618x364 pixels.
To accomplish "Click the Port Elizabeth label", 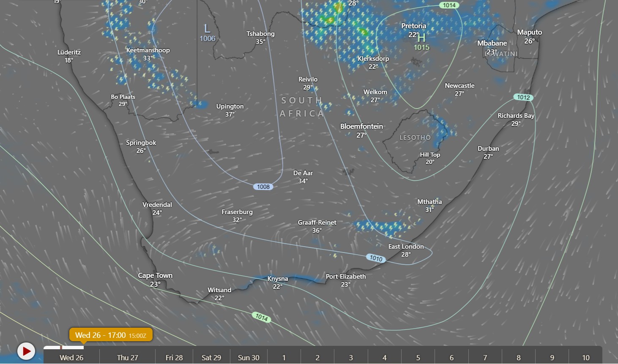I will click(345, 277).
